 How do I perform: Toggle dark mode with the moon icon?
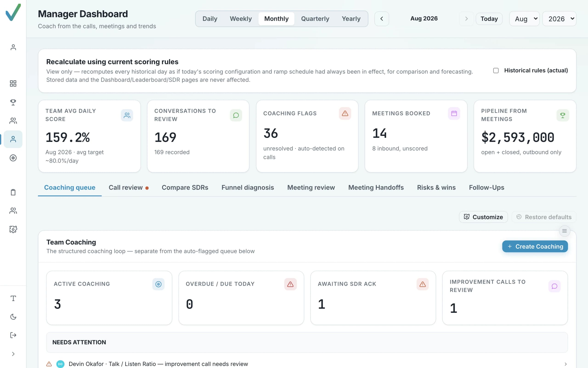point(13,317)
